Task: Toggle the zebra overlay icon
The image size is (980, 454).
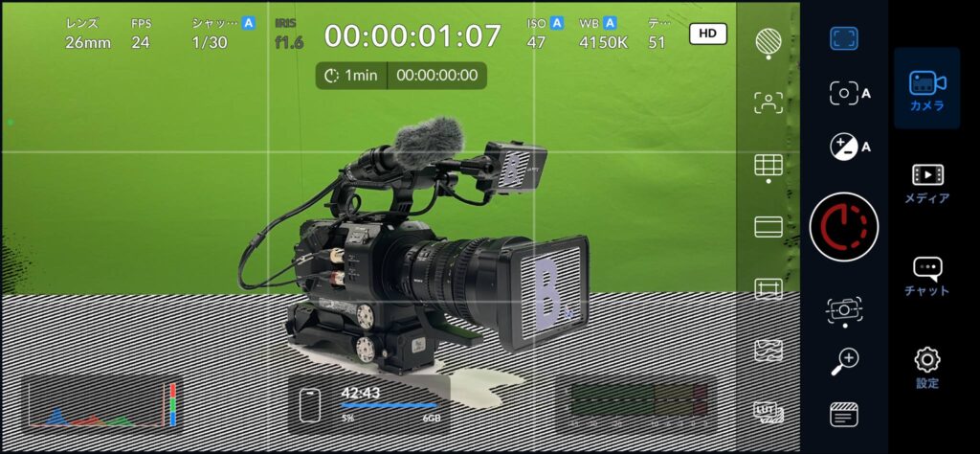Action: (768, 41)
